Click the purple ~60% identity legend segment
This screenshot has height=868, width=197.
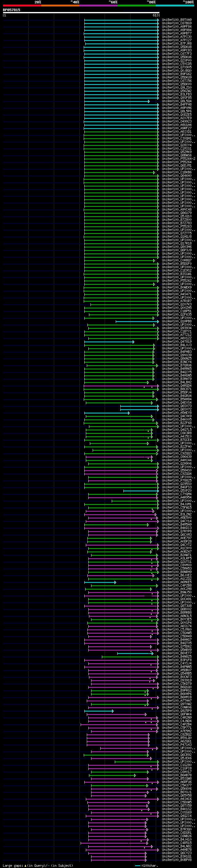point(98,6)
